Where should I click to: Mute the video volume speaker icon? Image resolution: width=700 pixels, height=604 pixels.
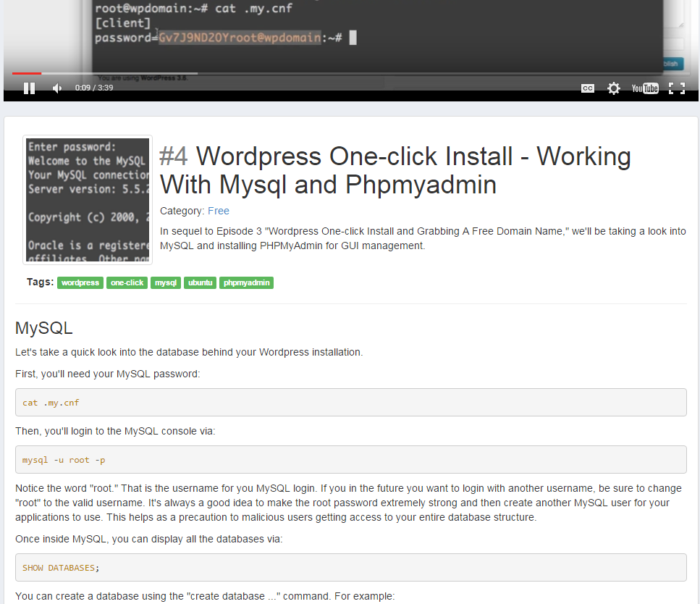coord(56,88)
